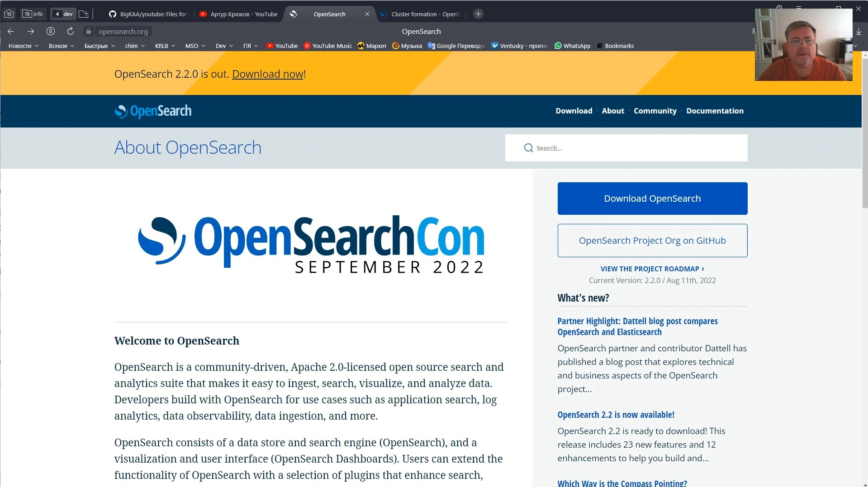This screenshot has height=487, width=868.
Task: View the project roadmap link
Action: [652, 269]
